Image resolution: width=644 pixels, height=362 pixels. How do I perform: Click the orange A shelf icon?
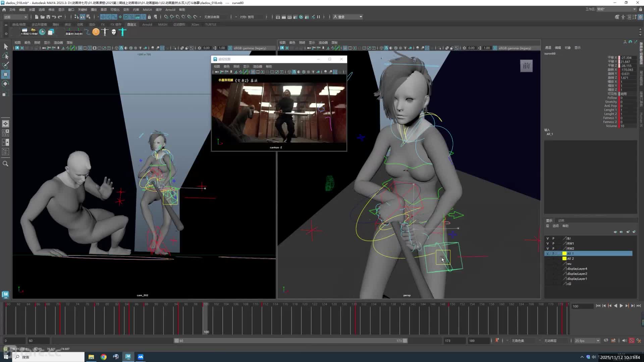[x=96, y=32]
